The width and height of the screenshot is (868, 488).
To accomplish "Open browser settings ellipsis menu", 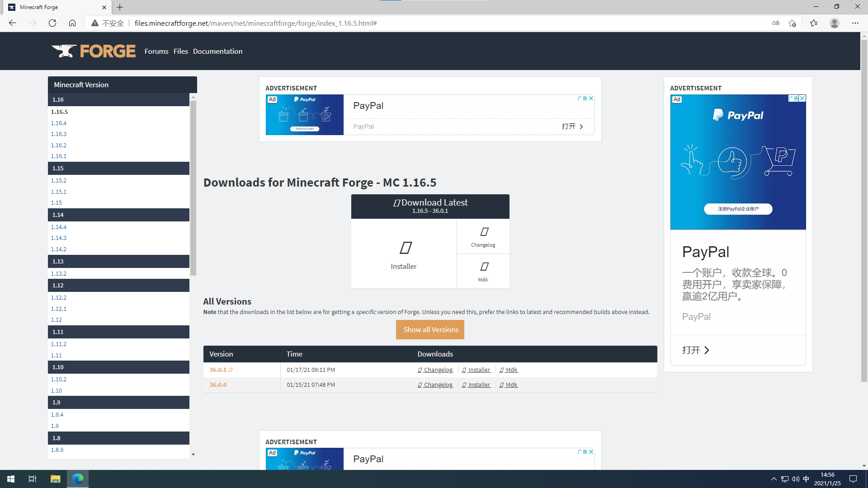I will [855, 23].
